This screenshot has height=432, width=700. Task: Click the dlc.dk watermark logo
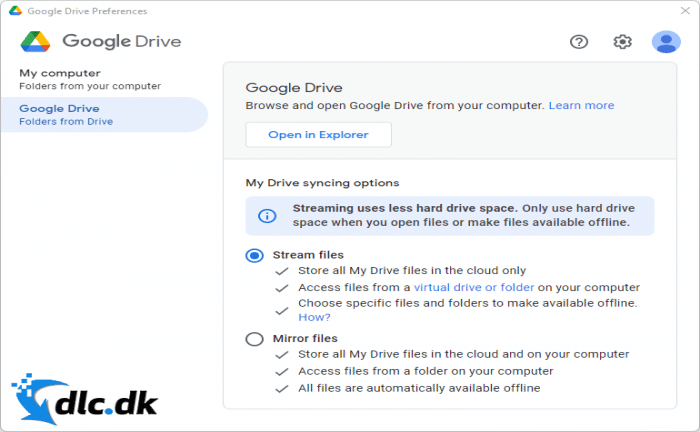point(84,399)
